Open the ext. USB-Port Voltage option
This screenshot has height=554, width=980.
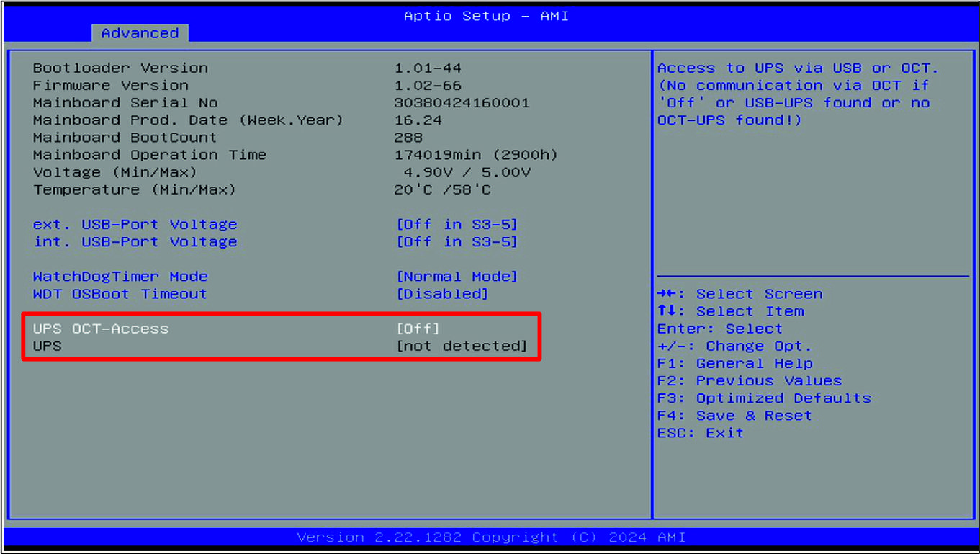click(x=135, y=224)
